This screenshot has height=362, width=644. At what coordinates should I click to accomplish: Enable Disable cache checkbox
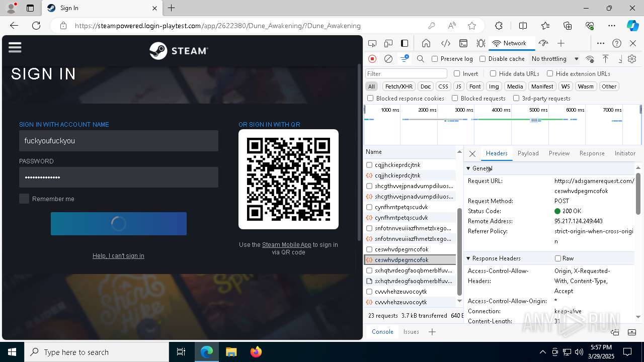[482, 59]
